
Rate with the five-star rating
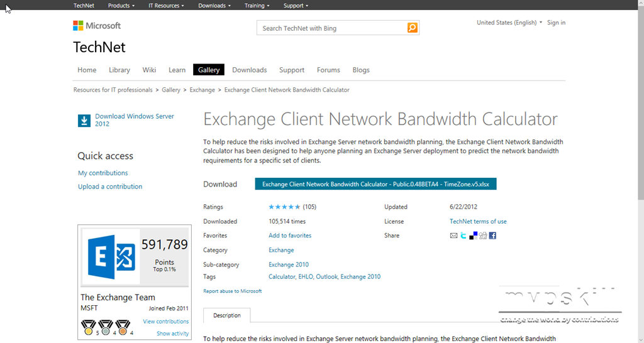click(x=284, y=207)
